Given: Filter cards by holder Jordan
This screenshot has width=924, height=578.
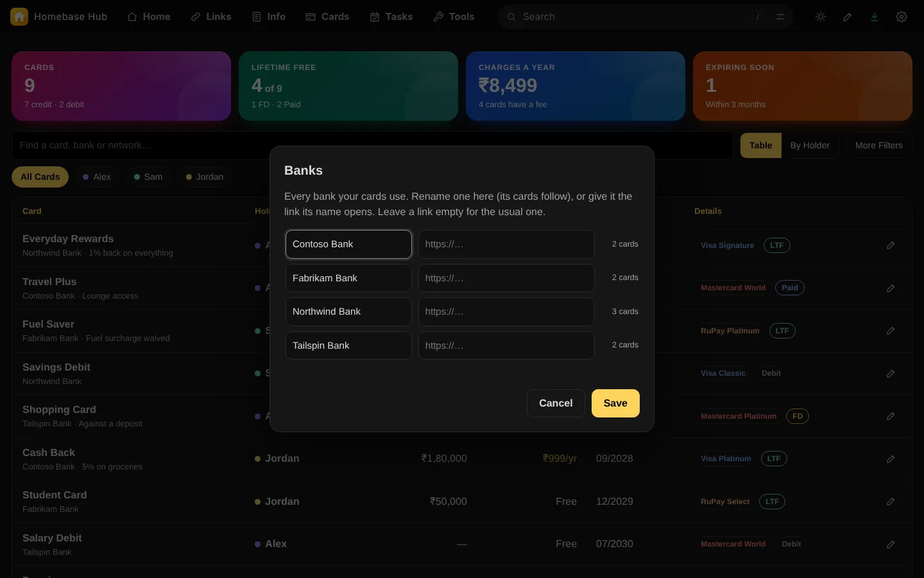Looking at the screenshot, I should [x=205, y=177].
